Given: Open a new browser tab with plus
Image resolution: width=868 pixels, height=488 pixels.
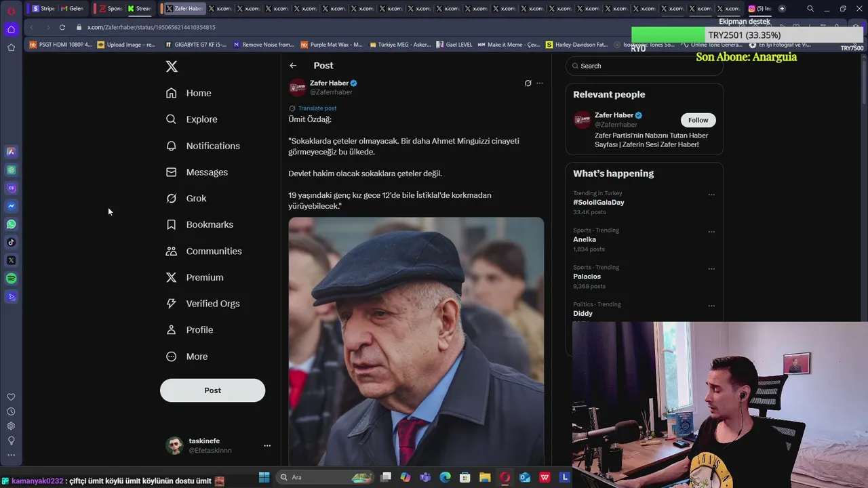Looking at the screenshot, I should tap(782, 9).
